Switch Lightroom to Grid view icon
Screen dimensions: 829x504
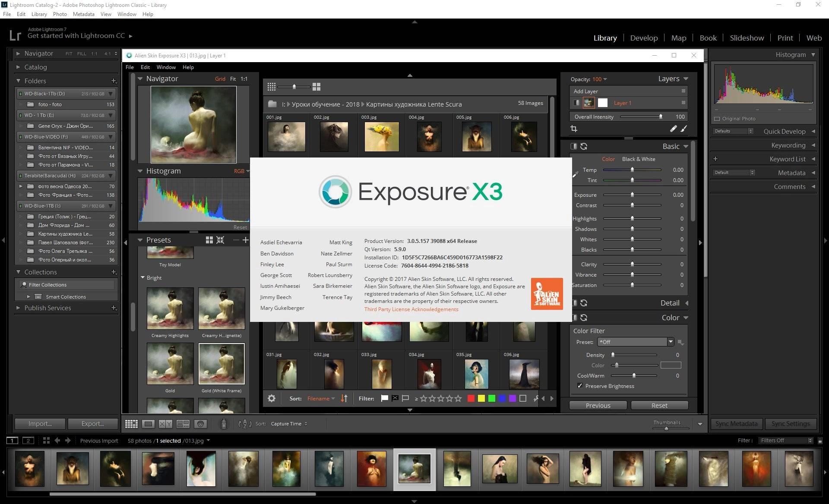[x=131, y=424]
